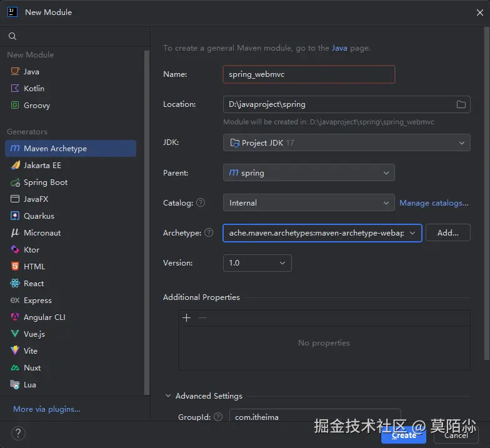Click the Angular CLI logo icon
This screenshot has width=490, height=448.
coord(15,317)
